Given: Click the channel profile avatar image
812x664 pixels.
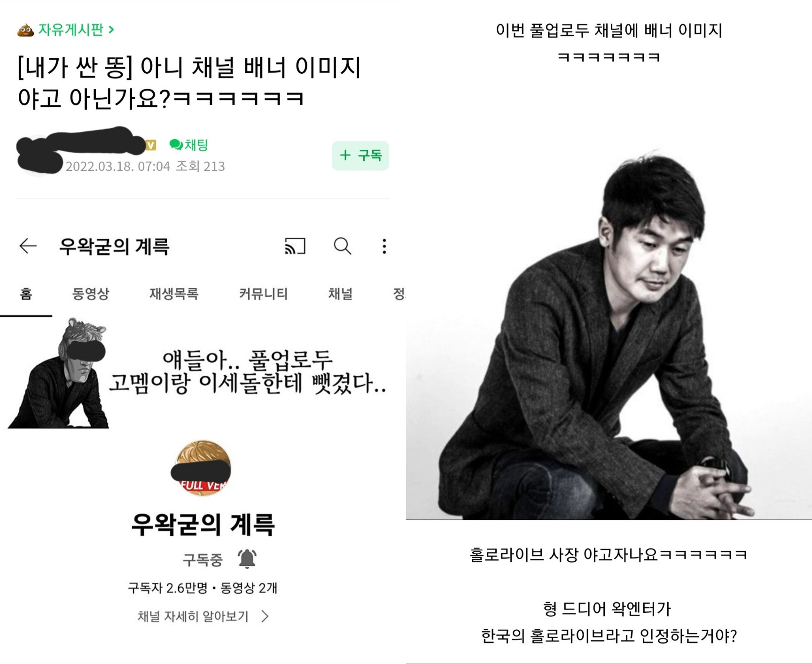Looking at the screenshot, I should pos(203,468).
